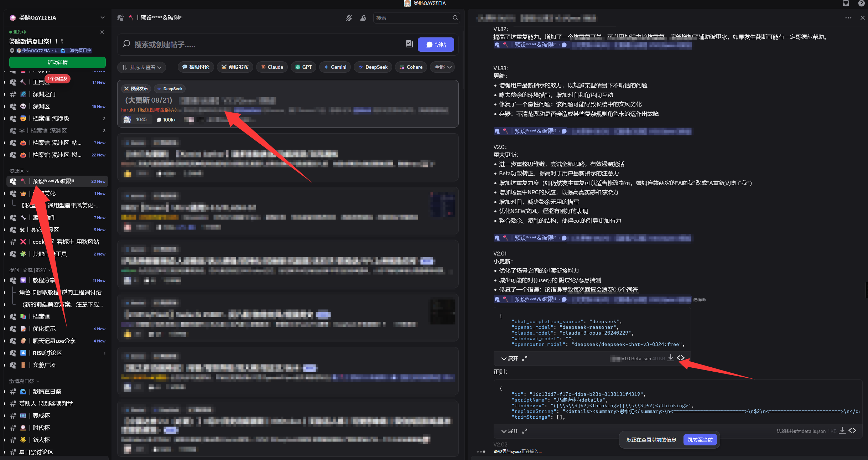Image resolution: width=868 pixels, height=460 pixels.
Task: Click the mark-as-read icon beside post search
Action: [x=409, y=44]
